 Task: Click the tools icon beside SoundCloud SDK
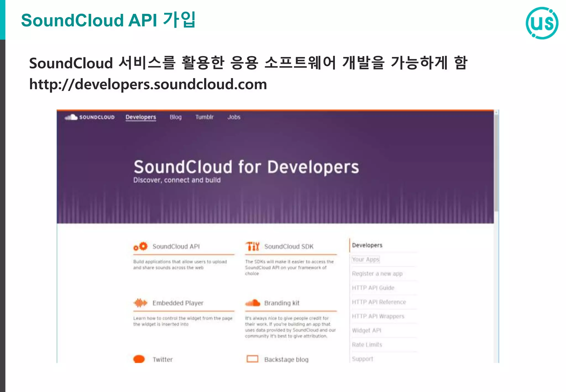(x=252, y=246)
